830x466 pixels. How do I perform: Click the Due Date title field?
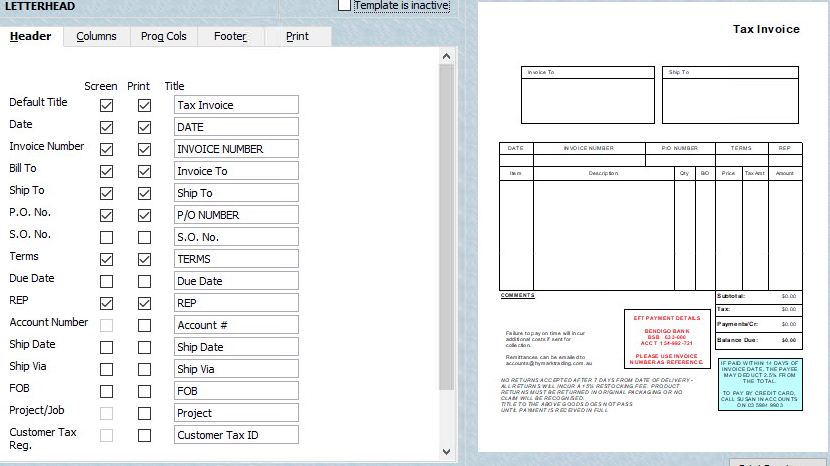point(236,281)
